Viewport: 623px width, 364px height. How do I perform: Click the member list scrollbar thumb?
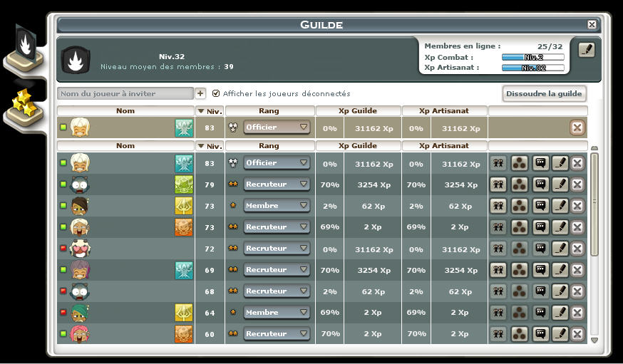click(x=594, y=204)
